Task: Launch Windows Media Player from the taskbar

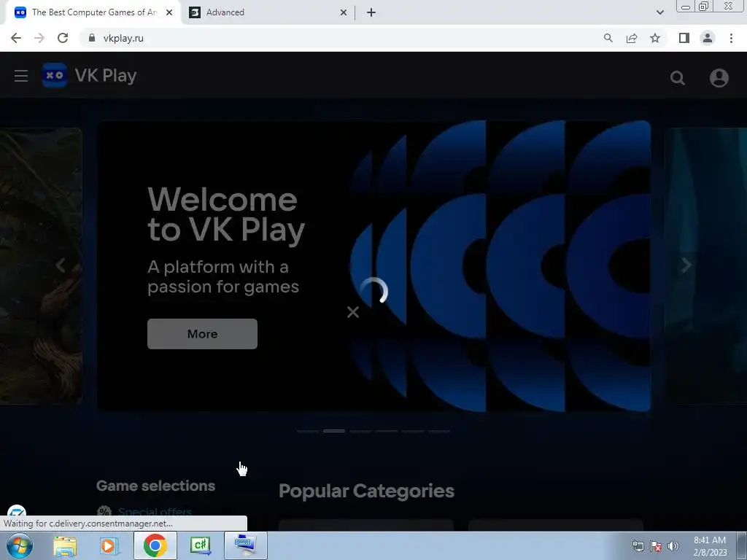Action: pos(109,545)
